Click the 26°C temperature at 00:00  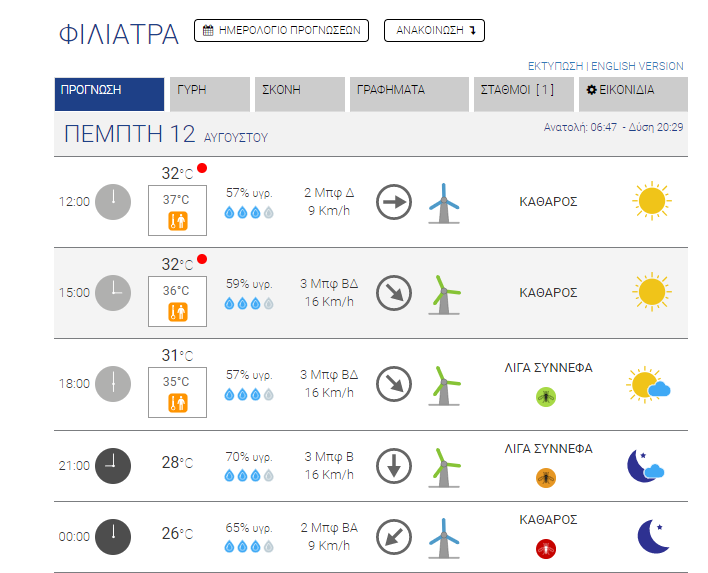coord(177,534)
